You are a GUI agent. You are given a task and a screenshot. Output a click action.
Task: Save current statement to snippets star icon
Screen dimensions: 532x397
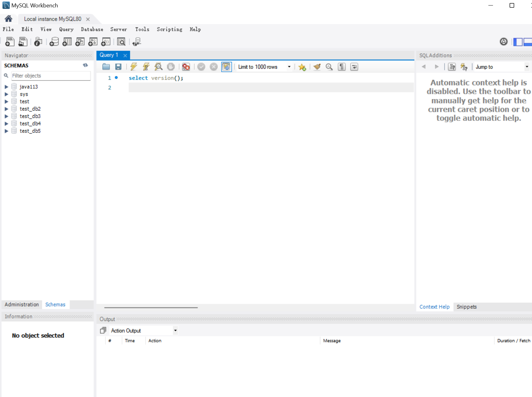(302, 67)
